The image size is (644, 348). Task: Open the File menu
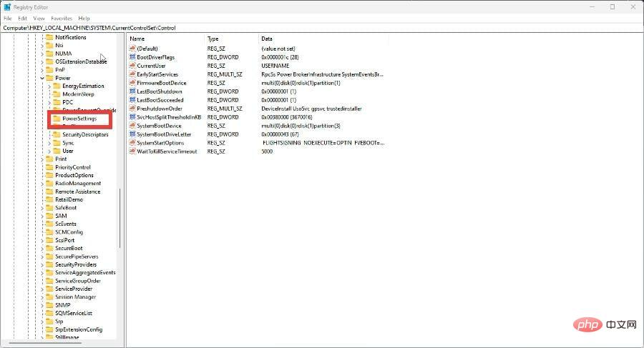point(7,18)
